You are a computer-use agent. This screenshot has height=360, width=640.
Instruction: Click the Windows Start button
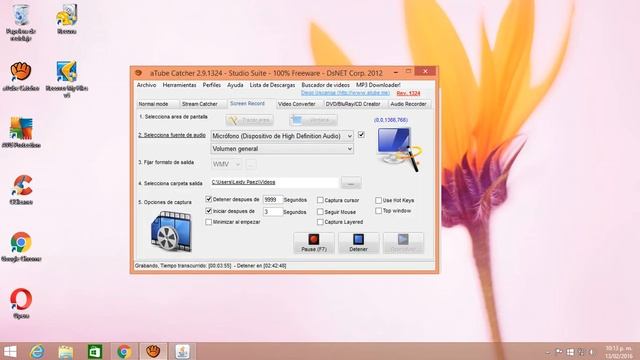point(10,352)
